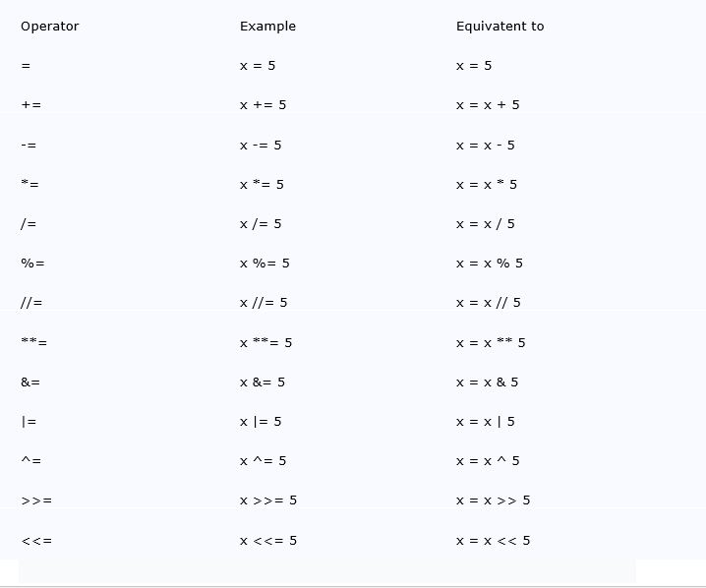Click the Example column header
This screenshot has width=706, height=588.
click(x=267, y=27)
